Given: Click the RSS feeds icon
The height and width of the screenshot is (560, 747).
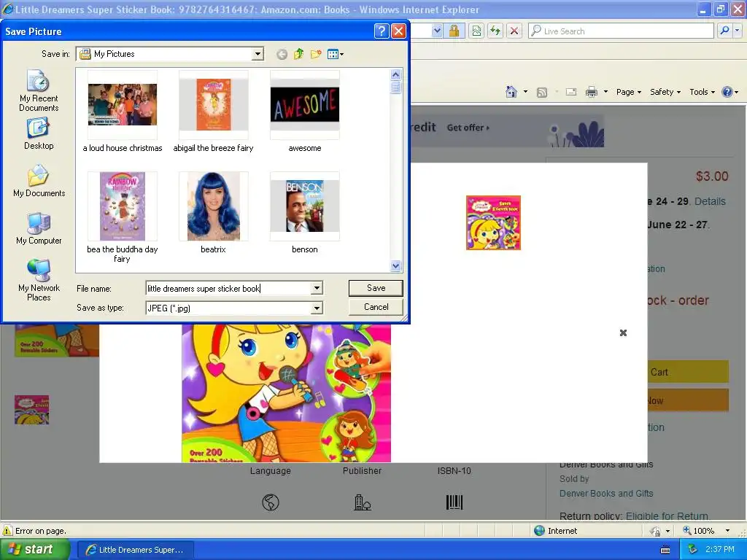Looking at the screenshot, I should click(x=542, y=93).
